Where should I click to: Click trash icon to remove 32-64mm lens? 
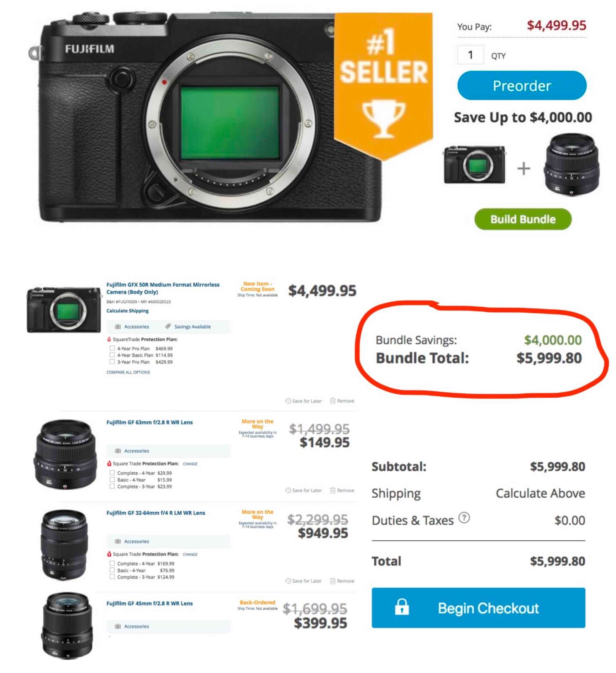click(x=333, y=581)
